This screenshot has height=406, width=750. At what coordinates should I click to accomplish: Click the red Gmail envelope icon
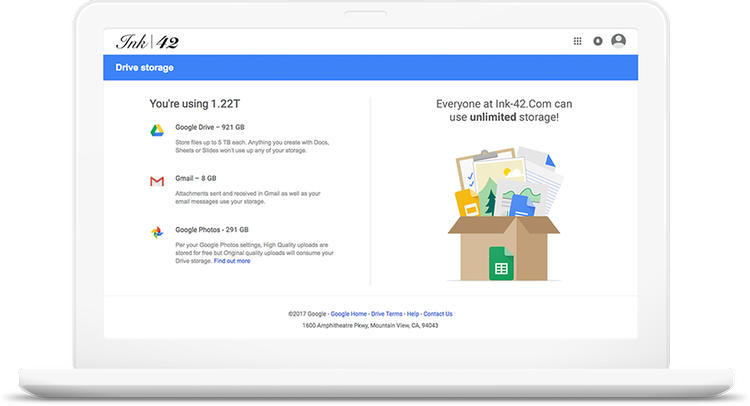click(x=157, y=181)
